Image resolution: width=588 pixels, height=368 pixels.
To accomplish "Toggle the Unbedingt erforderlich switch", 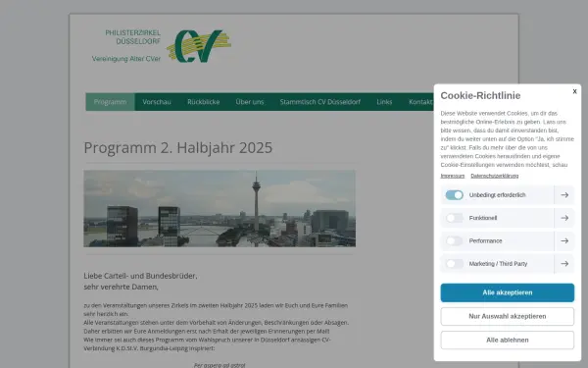I will (x=454, y=195).
